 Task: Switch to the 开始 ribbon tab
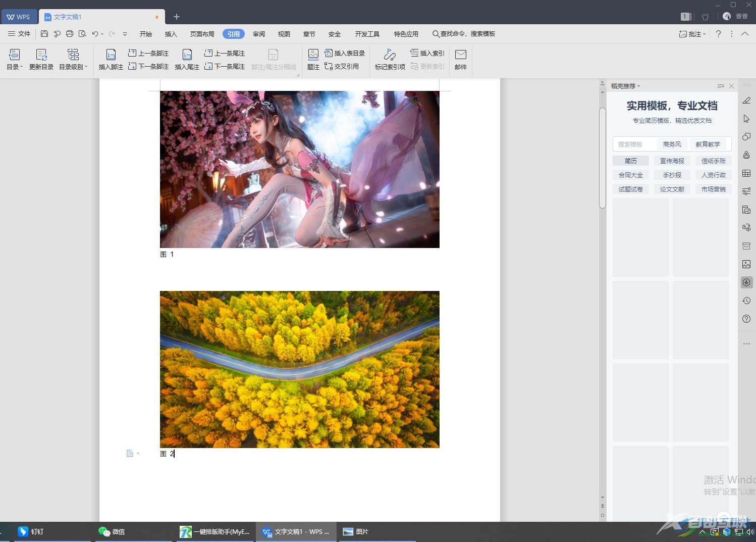point(146,34)
